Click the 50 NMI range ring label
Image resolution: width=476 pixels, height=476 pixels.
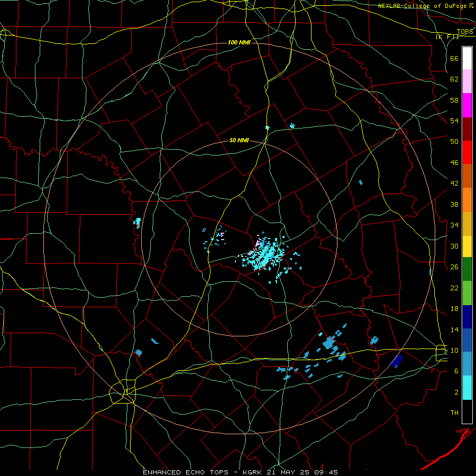click(239, 140)
